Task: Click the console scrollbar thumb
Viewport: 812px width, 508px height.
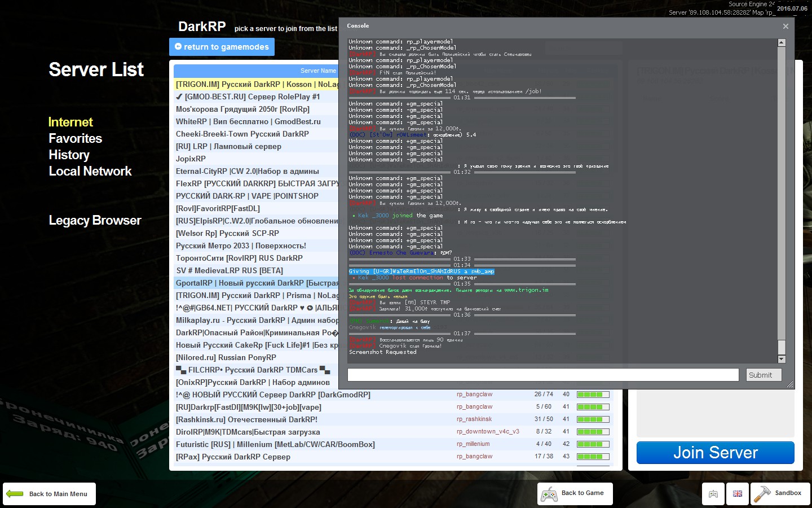Action: tap(782, 348)
